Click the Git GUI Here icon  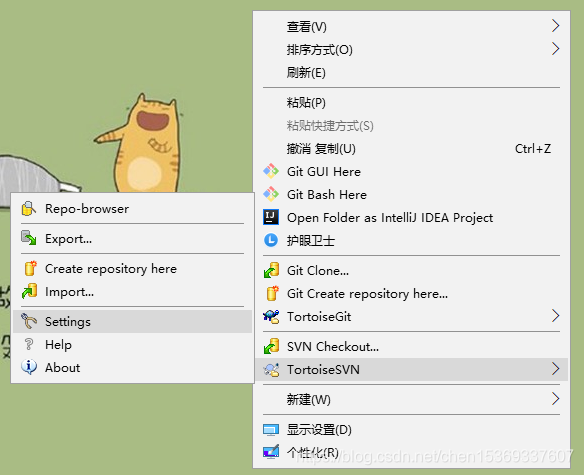[271, 171]
